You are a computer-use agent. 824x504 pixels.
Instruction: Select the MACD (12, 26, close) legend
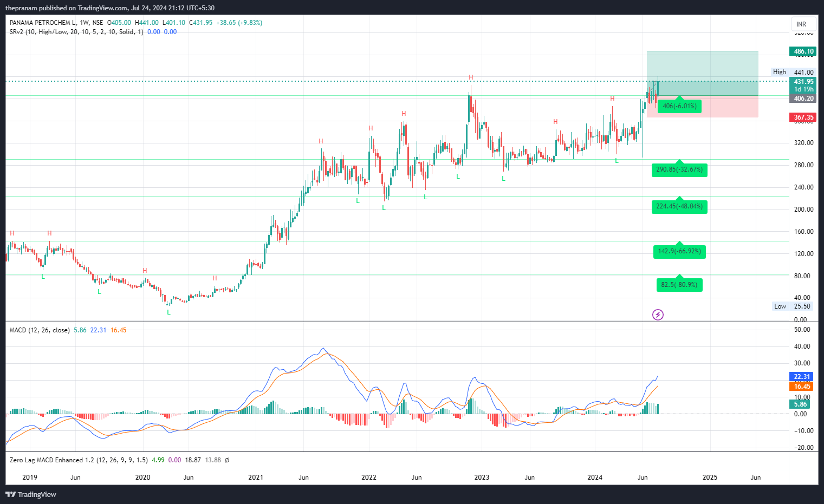coord(40,330)
